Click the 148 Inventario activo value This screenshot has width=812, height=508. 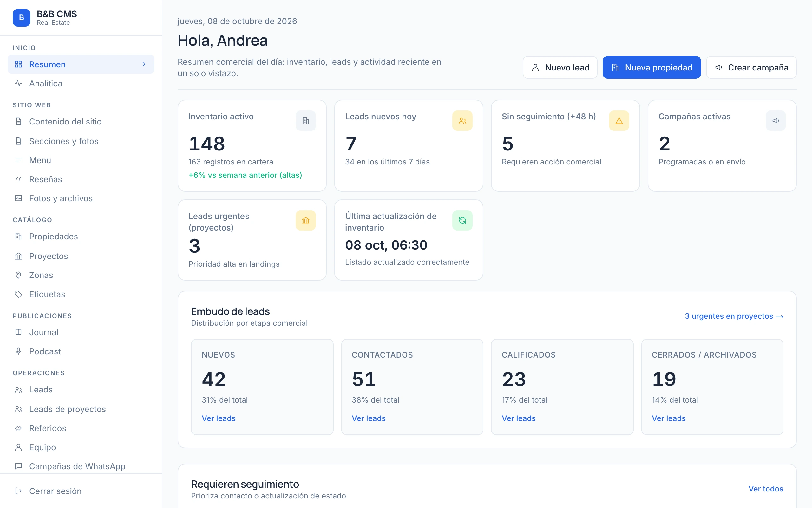[x=207, y=144]
